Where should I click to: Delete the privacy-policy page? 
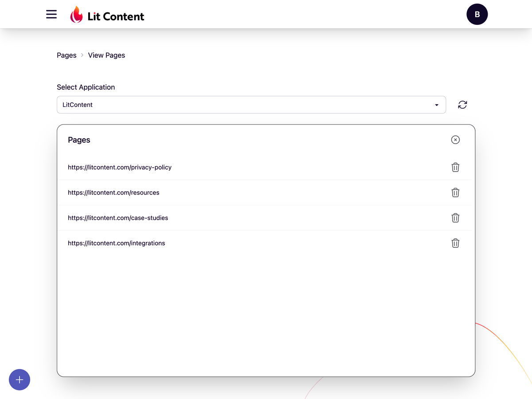[455, 167]
